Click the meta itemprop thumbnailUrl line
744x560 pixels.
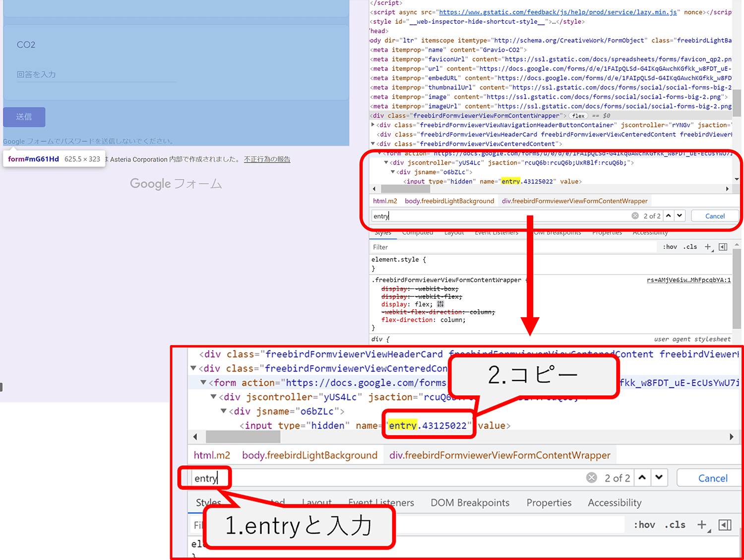(551, 87)
